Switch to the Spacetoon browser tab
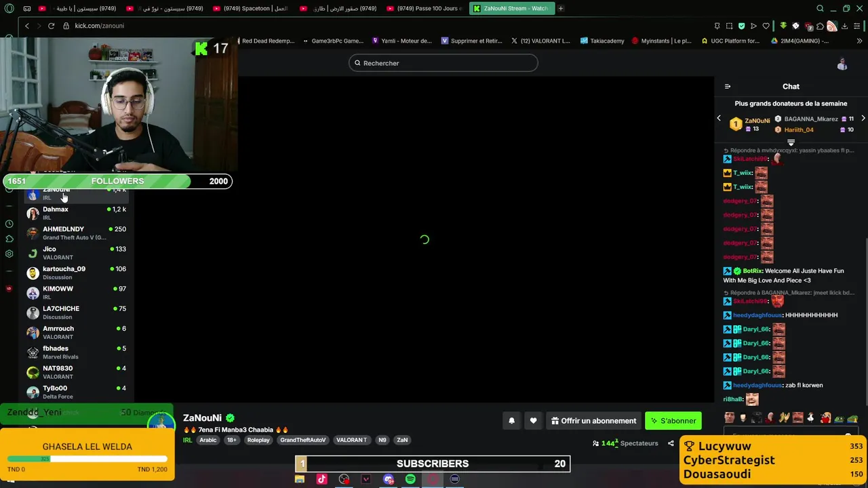Image resolution: width=868 pixels, height=488 pixels. point(251,8)
